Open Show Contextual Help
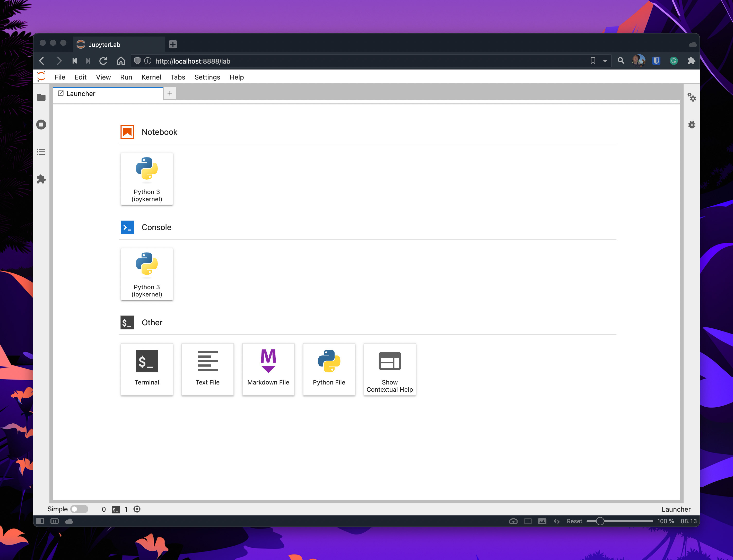The height and width of the screenshot is (560, 733). pyautogui.click(x=389, y=369)
